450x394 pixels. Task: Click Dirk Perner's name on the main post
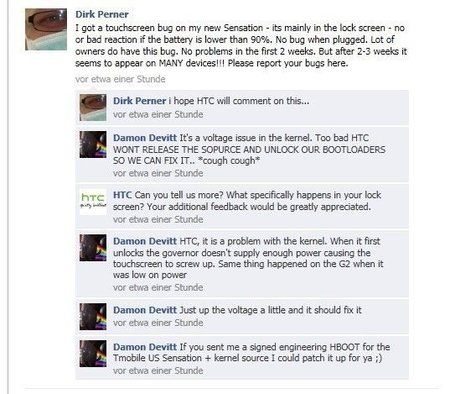click(x=102, y=14)
